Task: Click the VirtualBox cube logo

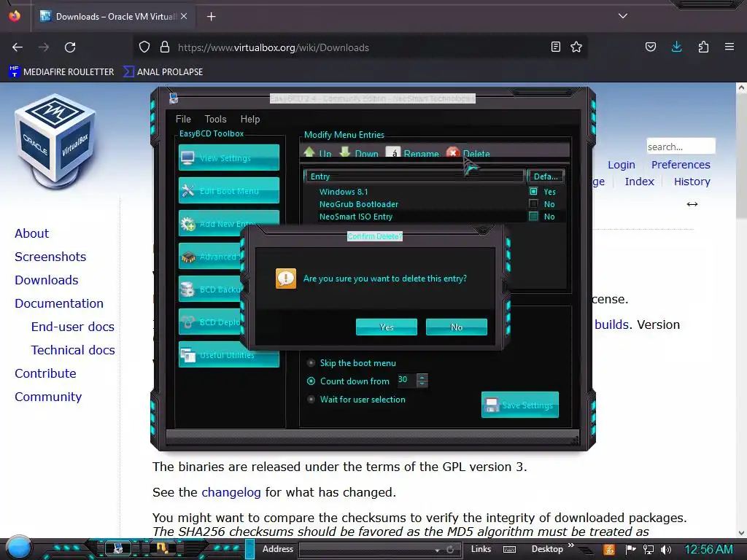Action: pos(55,142)
